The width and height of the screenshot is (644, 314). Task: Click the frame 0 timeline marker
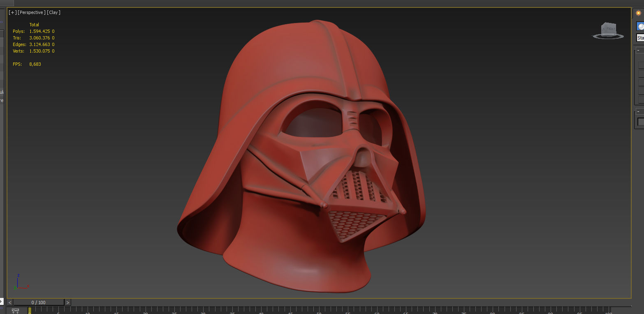(x=30, y=311)
